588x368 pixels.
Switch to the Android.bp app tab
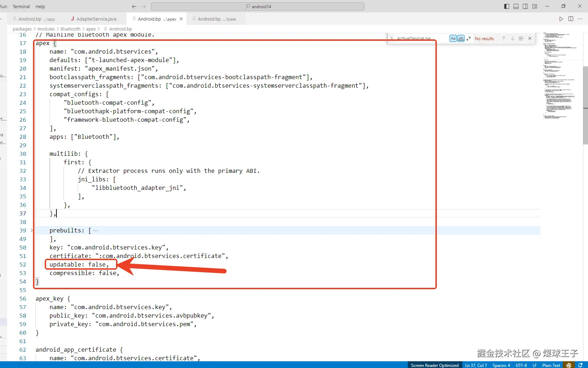[x=37, y=19]
